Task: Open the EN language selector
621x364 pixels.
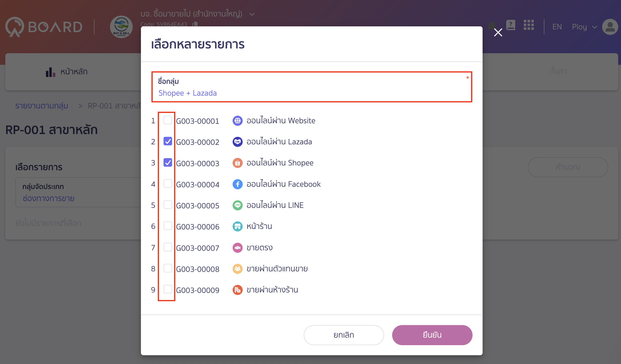Action: (557, 27)
